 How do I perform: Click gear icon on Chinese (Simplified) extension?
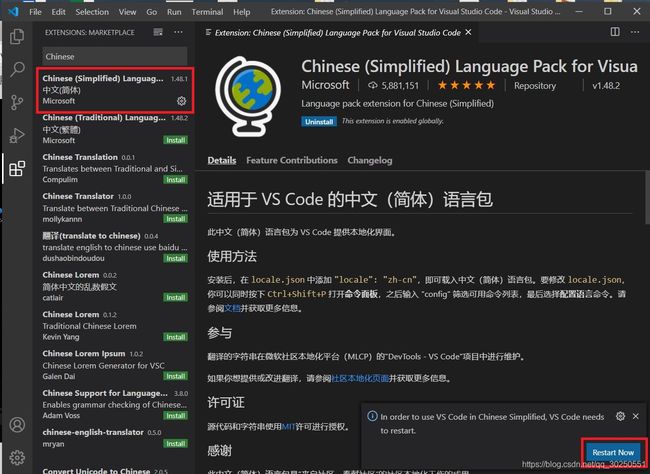[182, 101]
